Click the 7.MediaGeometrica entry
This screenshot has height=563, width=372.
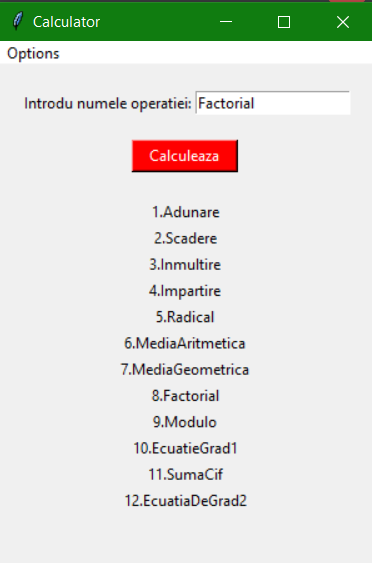185,369
